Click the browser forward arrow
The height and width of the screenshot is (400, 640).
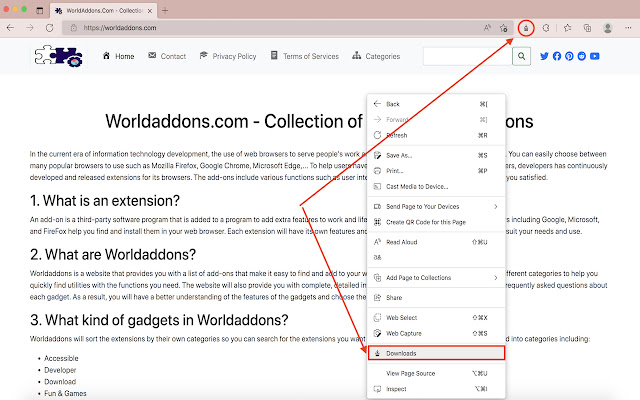coord(30,28)
